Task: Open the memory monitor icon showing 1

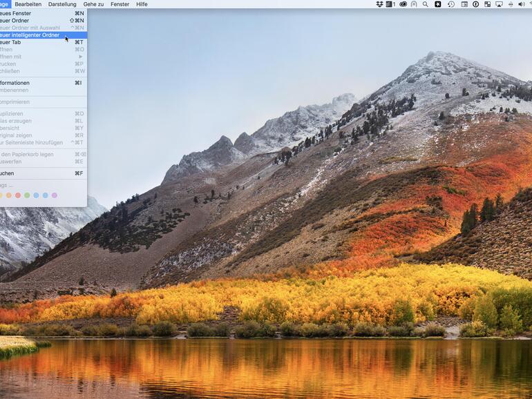Action: 390,4
